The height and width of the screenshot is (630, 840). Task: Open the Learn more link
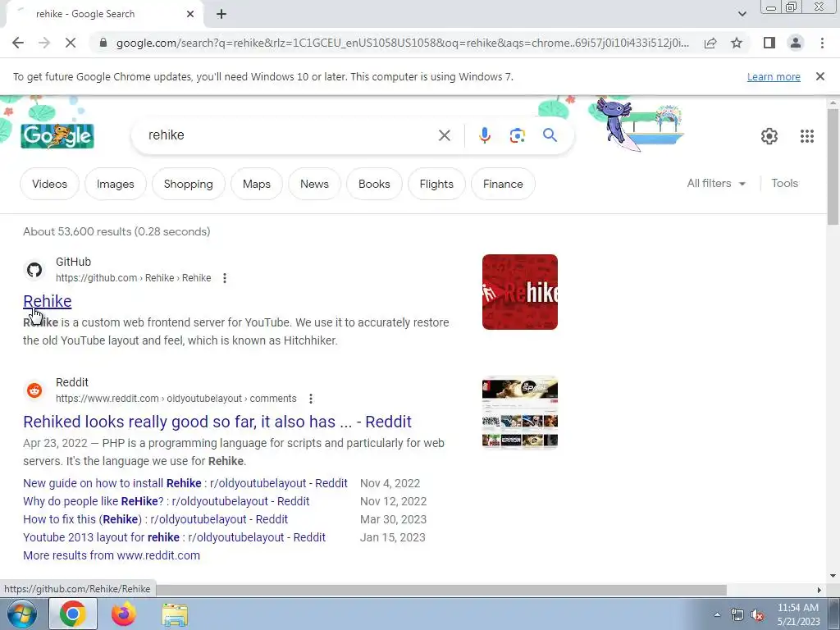tap(774, 76)
